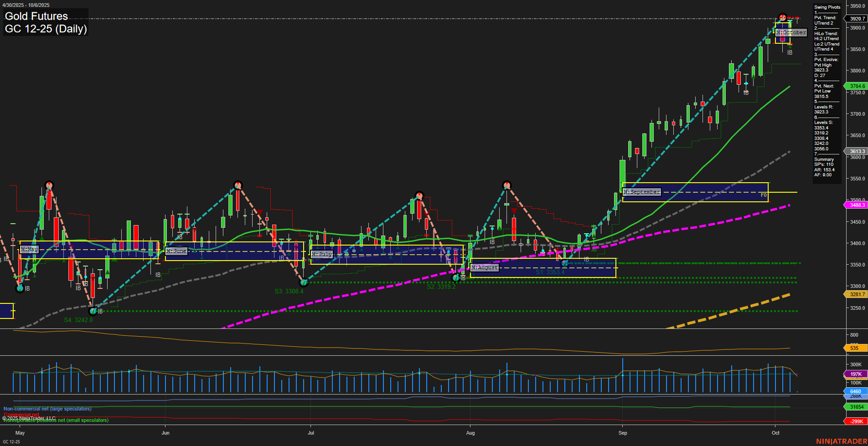
Task: Select the M:May monthly range label
Action: coord(29,249)
